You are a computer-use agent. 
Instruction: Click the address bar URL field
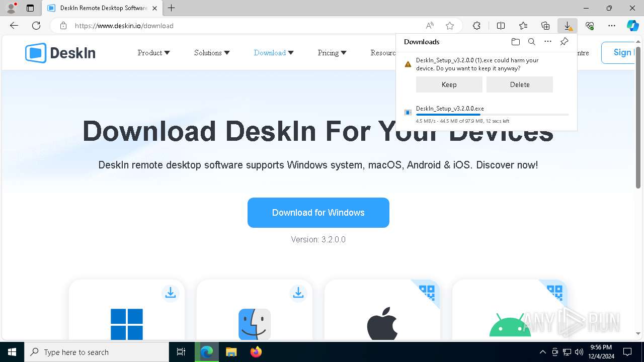(x=247, y=26)
